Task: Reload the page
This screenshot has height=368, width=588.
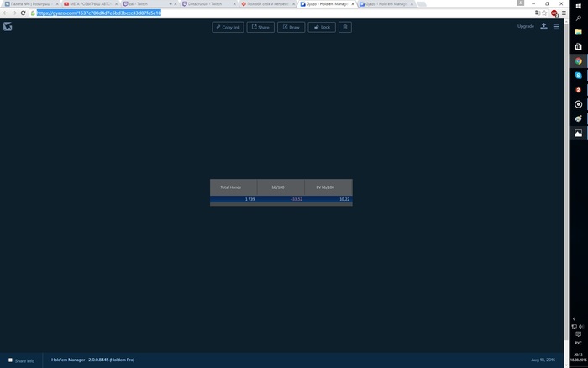Action: (x=23, y=13)
